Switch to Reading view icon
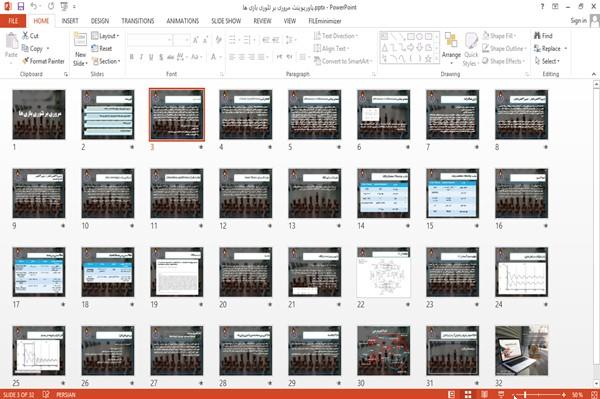The height and width of the screenshot is (399, 600). coord(484,394)
